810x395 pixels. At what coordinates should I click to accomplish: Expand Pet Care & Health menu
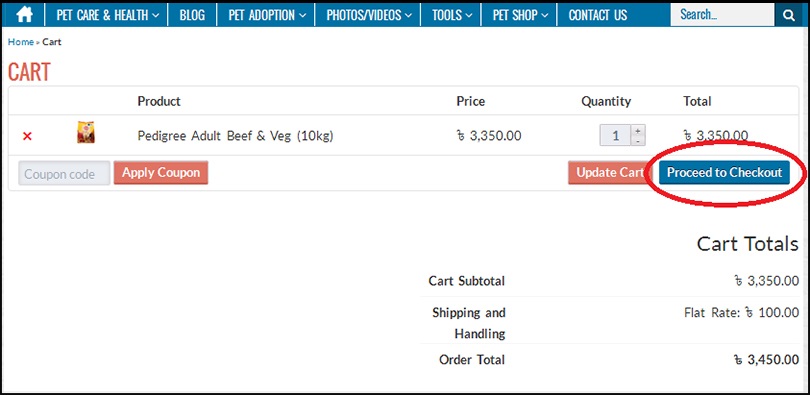coord(107,15)
